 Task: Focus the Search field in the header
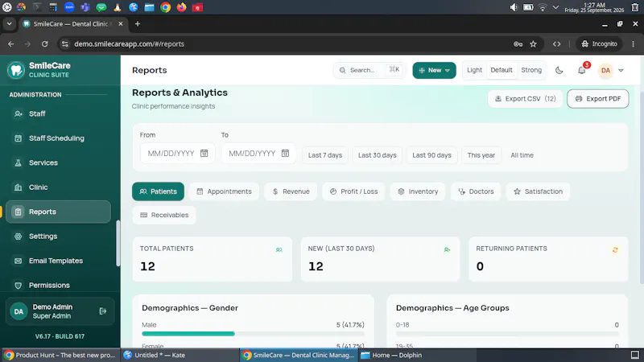click(x=369, y=70)
